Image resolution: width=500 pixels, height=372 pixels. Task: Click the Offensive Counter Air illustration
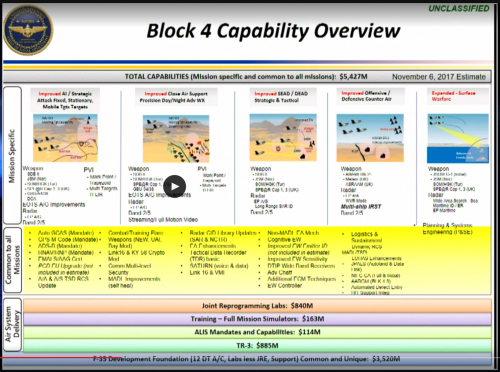pyautogui.click(x=370, y=138)
